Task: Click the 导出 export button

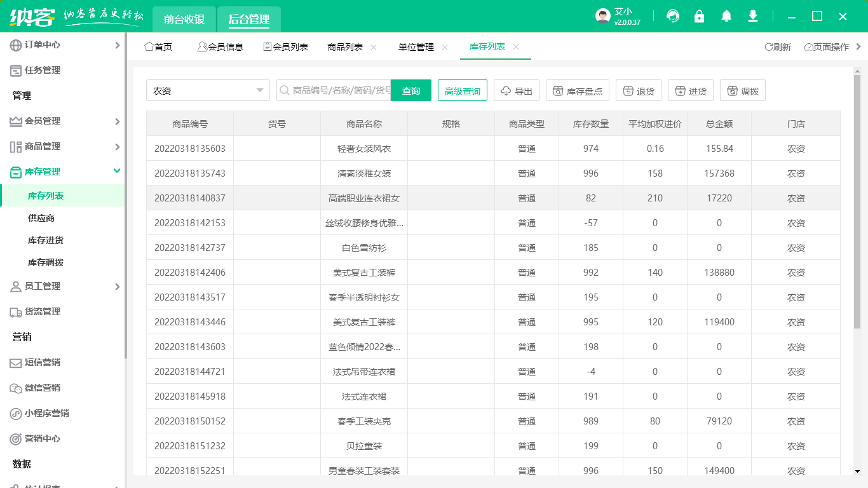Action: click(517, 90)
